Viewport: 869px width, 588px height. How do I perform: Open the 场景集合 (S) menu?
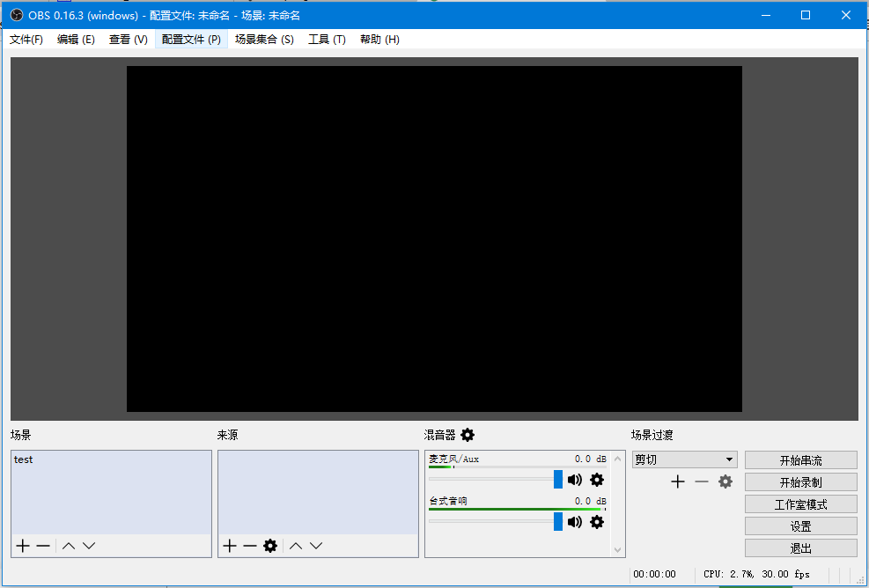pos(264,40)
